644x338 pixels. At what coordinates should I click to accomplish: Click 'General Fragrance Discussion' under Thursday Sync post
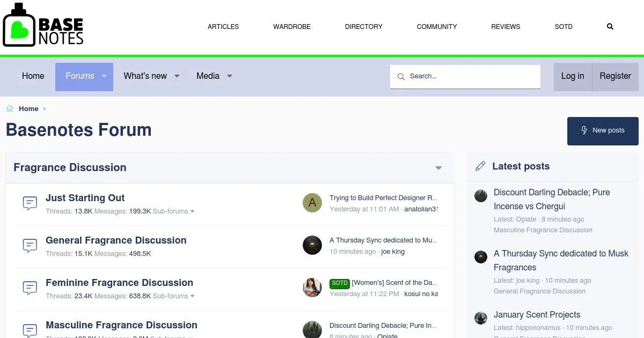coord(539,291)
